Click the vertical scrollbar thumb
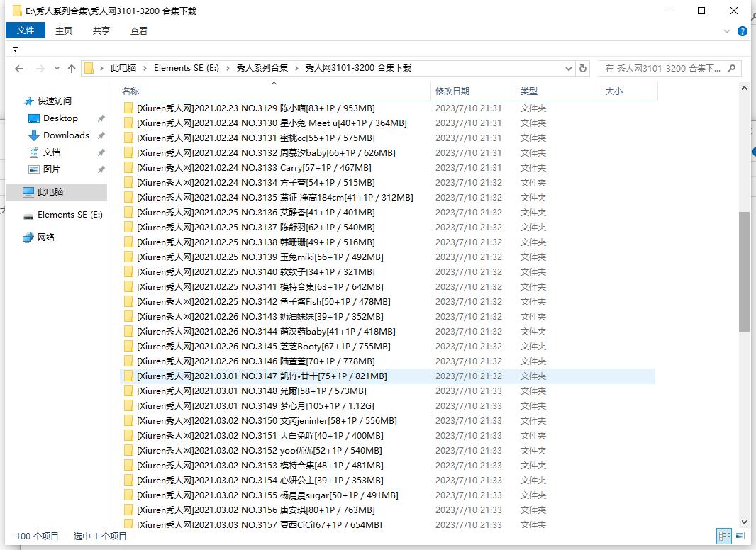The height and width of the screenshot is (550, 756). point(744,271)
